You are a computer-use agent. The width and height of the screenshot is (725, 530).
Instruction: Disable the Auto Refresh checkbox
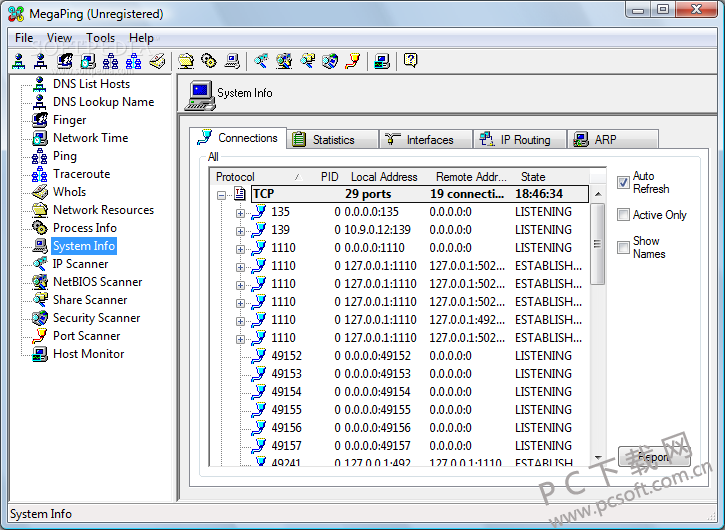[x=623, y=182]
